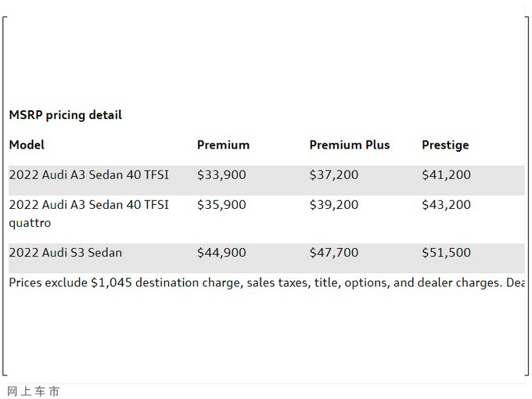Select the $37,200 Premium Plus price

pyautogui.click(x=334, y=174)
